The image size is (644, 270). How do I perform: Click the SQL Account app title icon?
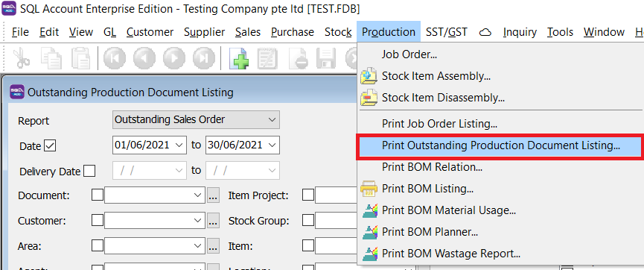(9, 8)
